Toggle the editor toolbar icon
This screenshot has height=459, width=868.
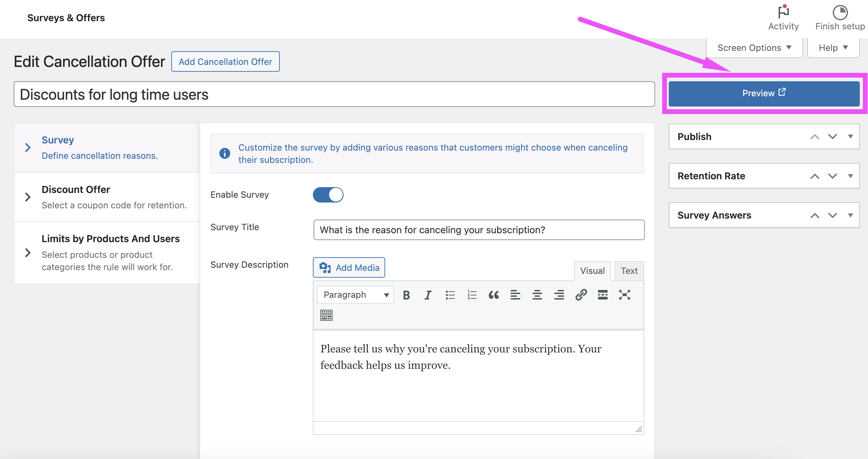pos(326,315)
